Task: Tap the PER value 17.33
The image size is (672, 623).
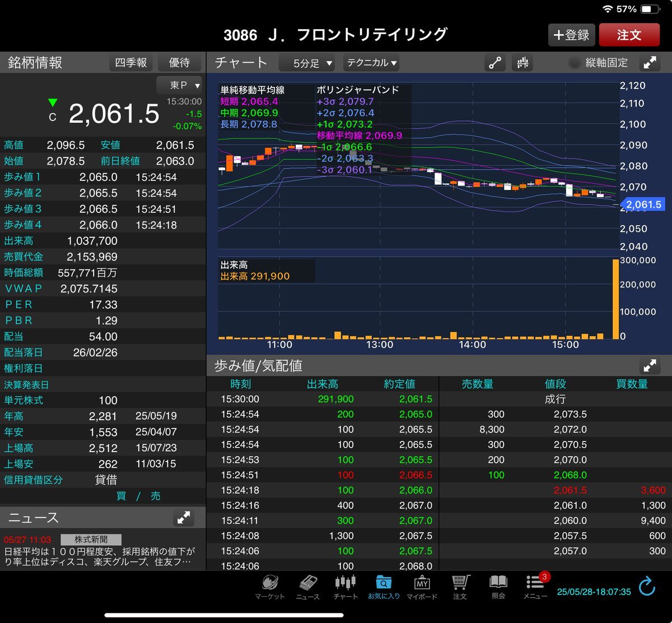Action: click(x=103, y=305)
